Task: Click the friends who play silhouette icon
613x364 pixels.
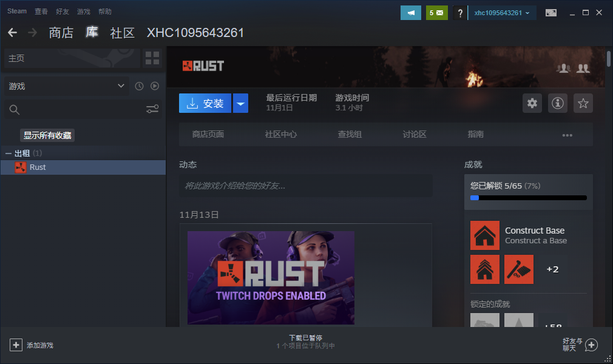Action: pyautogui.click(x=563, y=69)
